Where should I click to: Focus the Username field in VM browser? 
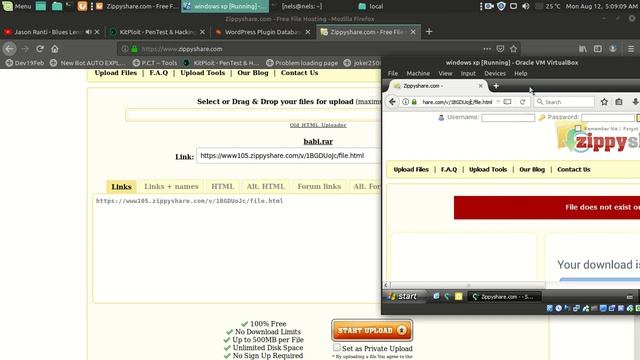(508, 118)
